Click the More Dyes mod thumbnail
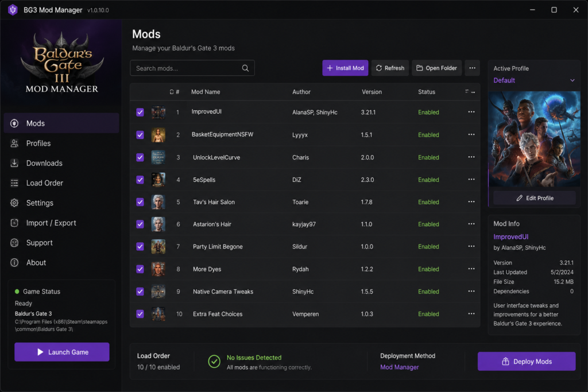 click(x=158, y=269)
